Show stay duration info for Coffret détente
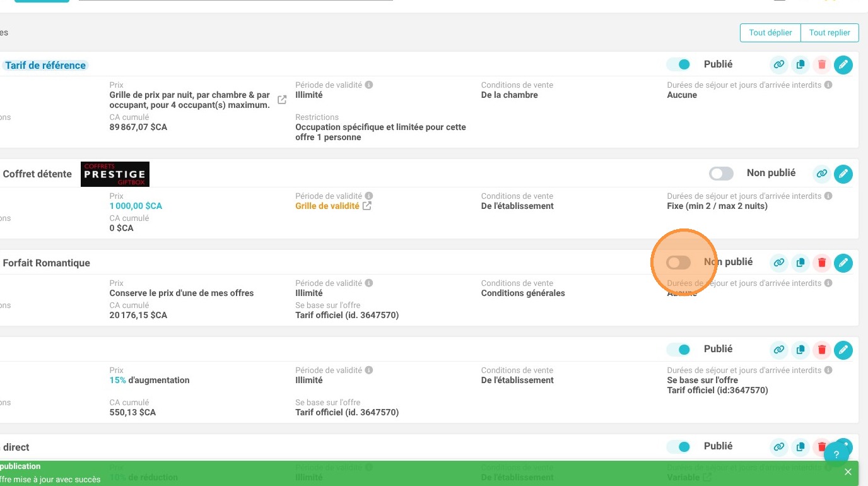This screenshot has height=486, width=868. pos(828,196)
